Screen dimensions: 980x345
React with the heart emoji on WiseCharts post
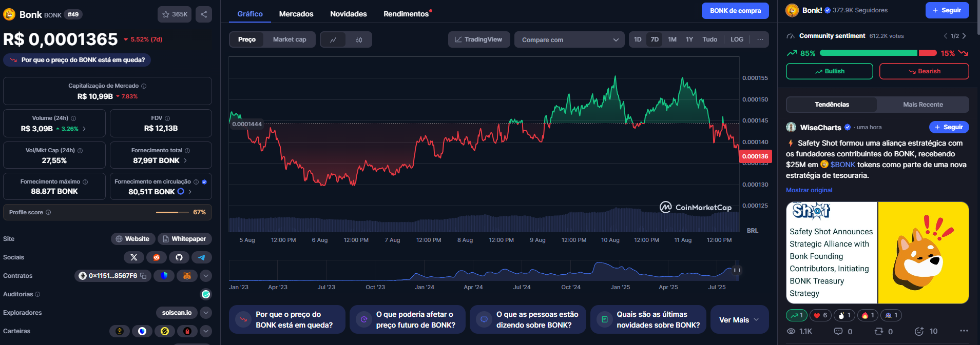point(820,315)
